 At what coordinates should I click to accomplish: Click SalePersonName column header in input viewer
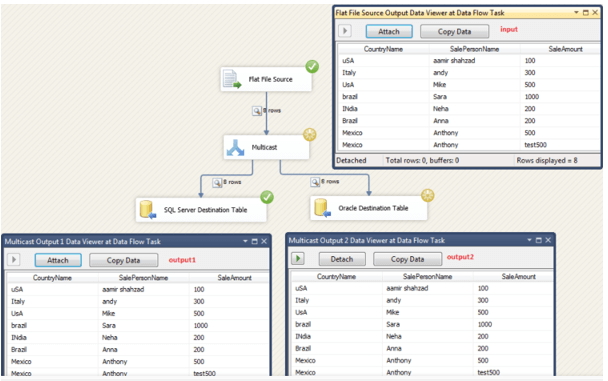point(474,49)
